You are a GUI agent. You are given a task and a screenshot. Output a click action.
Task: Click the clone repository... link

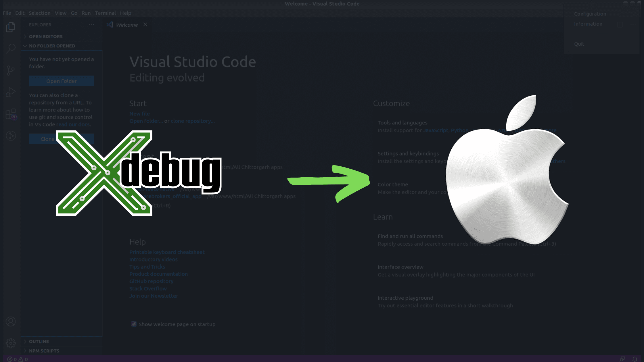tap(193, 121)
